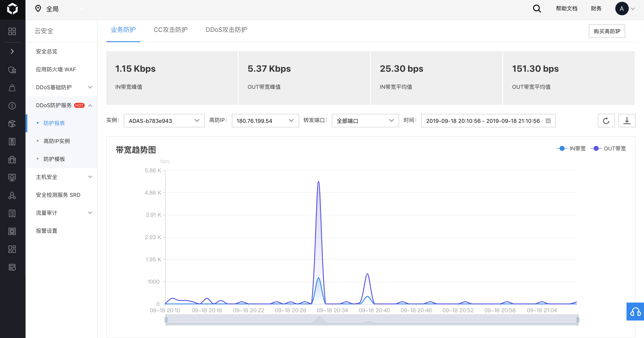Viewport: 644px width, 338px height.
Task: Click the server rack icon in the left rail
Action: point(12,142)
